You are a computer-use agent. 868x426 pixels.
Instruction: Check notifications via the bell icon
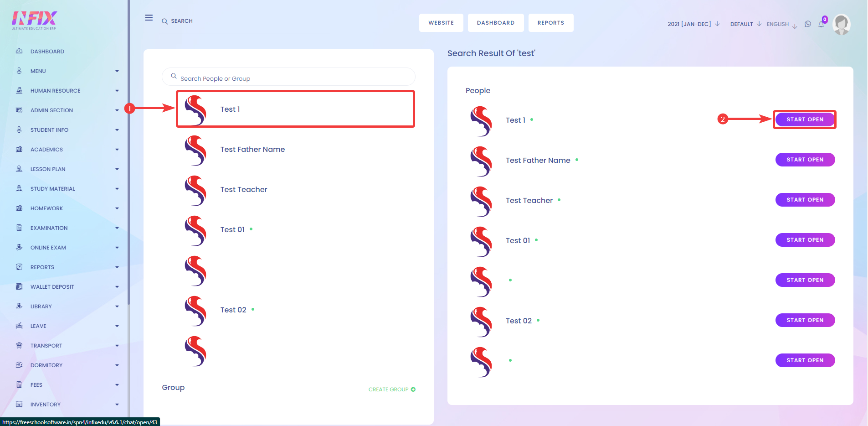(x=822, y=24)
